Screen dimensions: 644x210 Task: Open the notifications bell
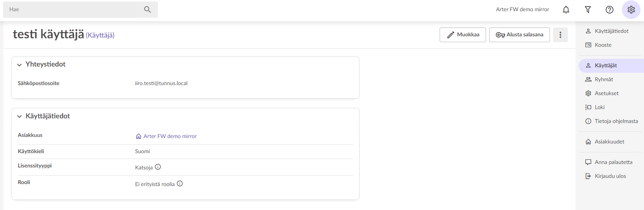(x=566, y=10)
